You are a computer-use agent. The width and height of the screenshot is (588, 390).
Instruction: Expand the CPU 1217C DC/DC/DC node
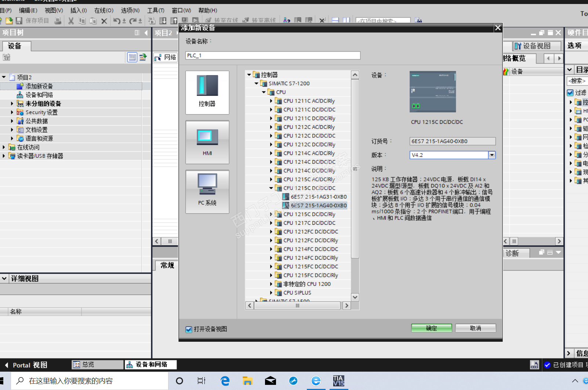[x=271, y=223]
